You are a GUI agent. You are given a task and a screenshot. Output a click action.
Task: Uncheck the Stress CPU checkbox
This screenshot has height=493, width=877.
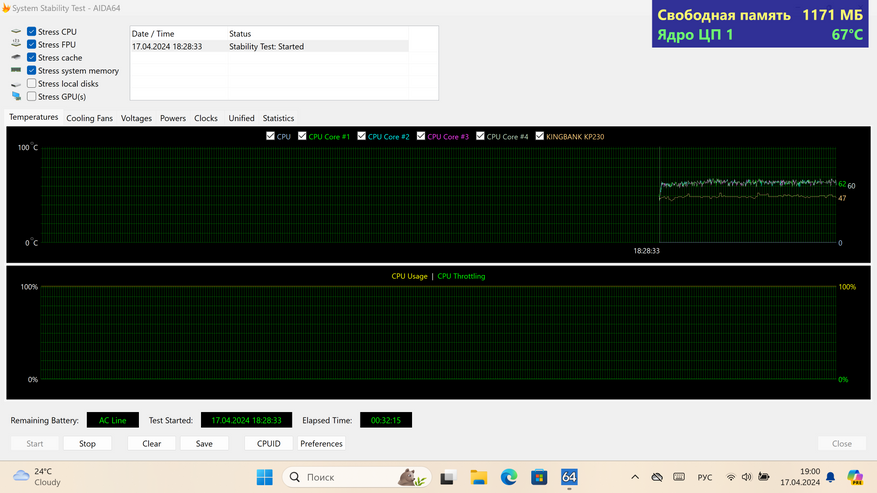(32, 32)
